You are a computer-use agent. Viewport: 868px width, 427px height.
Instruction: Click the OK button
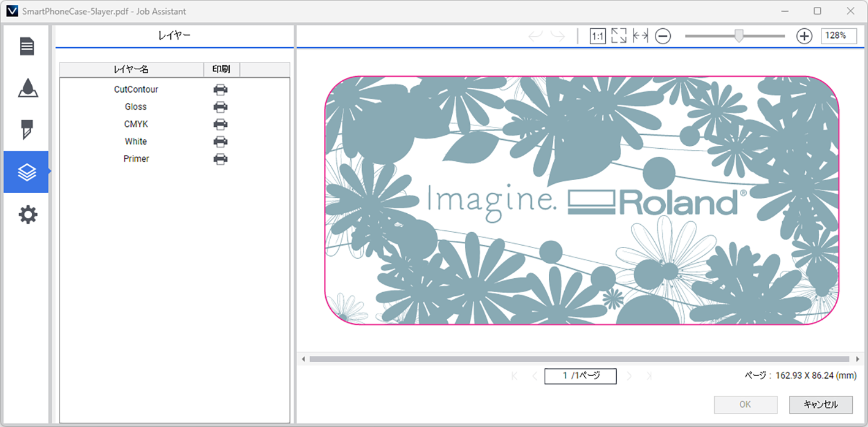tap(745, 405)
